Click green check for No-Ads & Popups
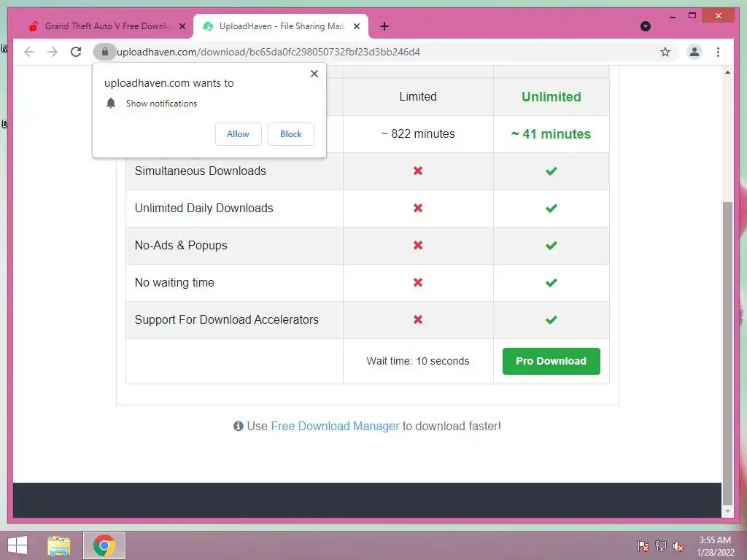The height and width of the screenshot is (560, 747). (551, 245)
